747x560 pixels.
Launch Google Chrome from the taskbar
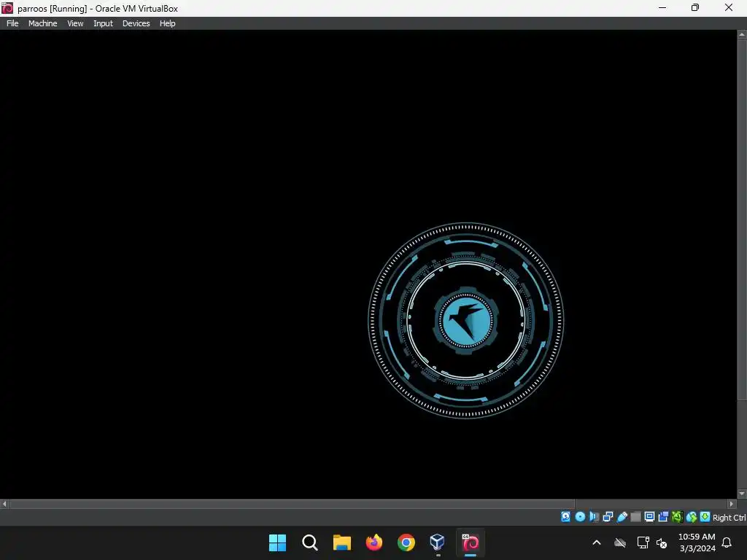point(406,542)
